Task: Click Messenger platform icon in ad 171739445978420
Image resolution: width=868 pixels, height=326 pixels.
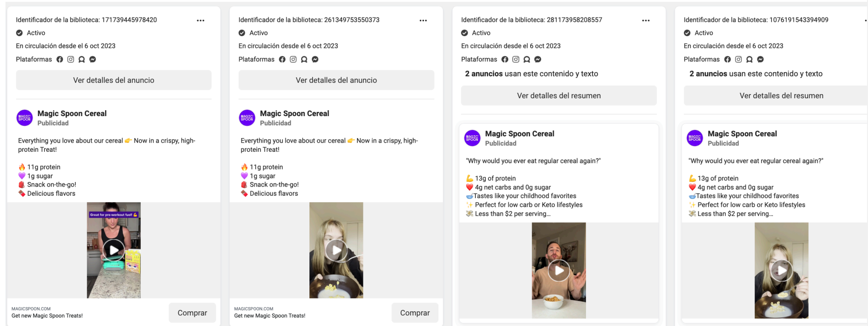Action: pos(93,59)
